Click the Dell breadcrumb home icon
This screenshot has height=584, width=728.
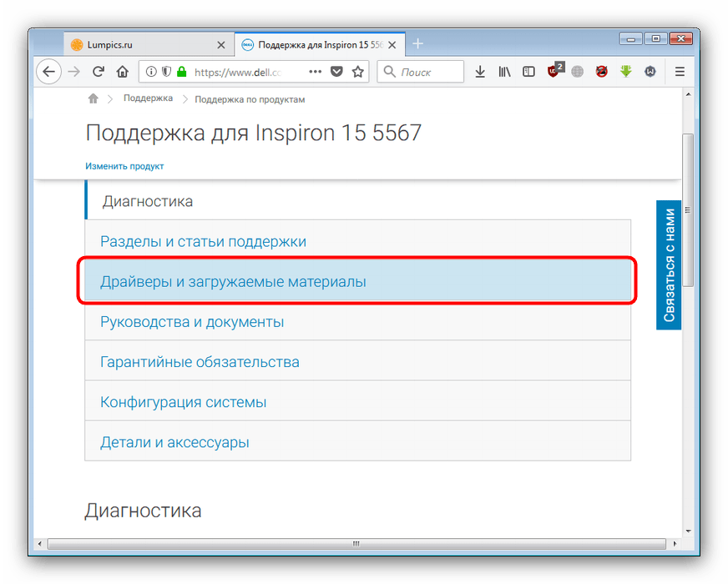(93, 98)
